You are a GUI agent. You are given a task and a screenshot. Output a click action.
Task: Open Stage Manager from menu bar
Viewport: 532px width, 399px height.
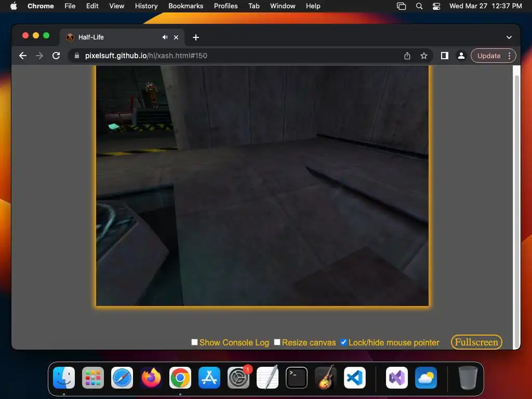402,6
